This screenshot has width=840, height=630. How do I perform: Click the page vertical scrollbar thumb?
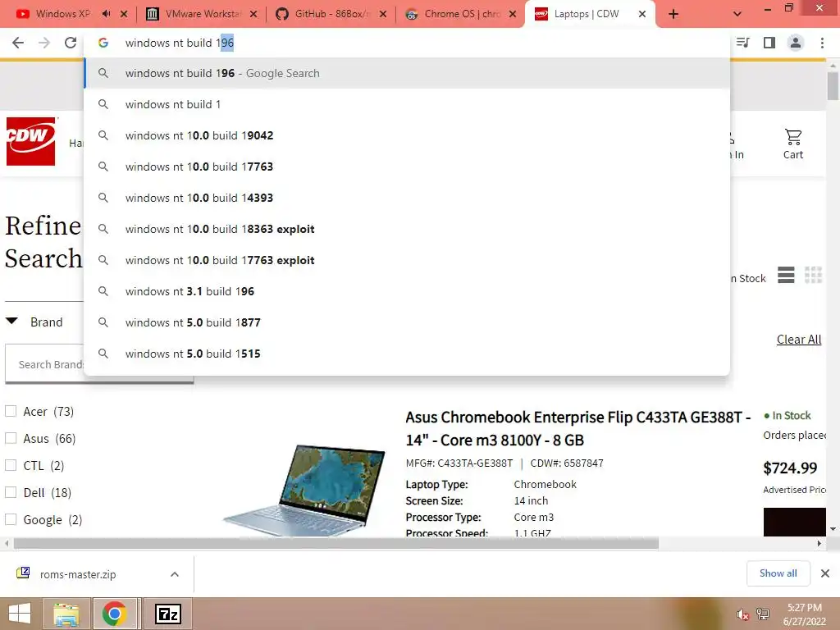click(x=833, y=86)
